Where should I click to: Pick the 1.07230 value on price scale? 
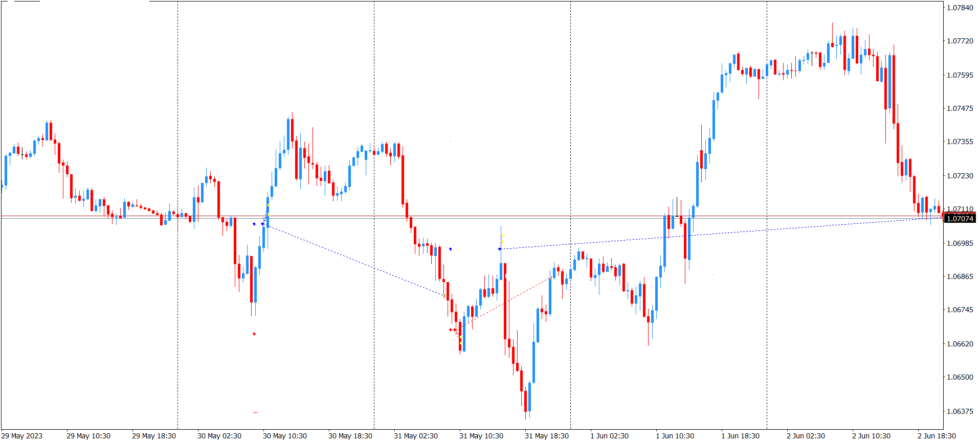pyautogui.click(x=960, y=176)
